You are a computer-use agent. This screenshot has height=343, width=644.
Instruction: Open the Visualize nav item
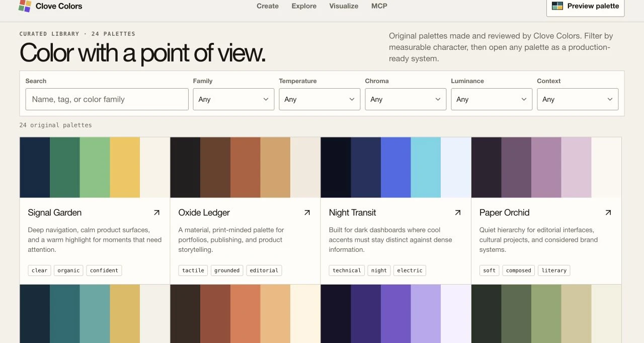[344, 6]
